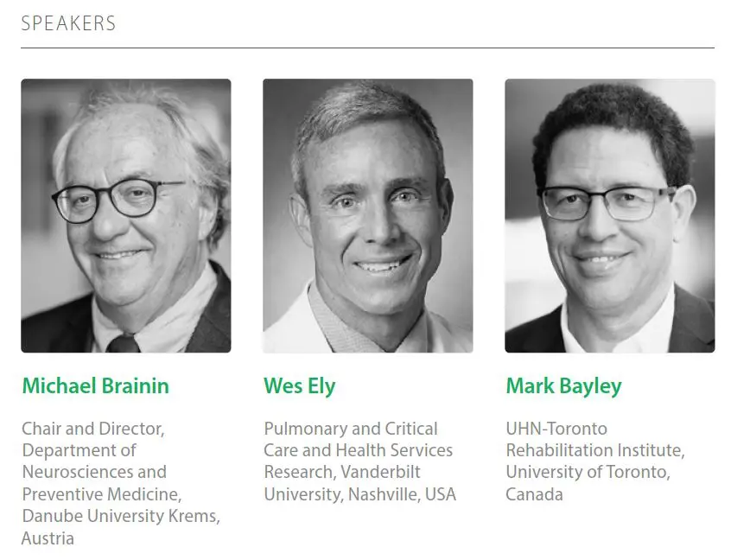
Task: Click the Michael Brainin name link
Action: [96, 385]
